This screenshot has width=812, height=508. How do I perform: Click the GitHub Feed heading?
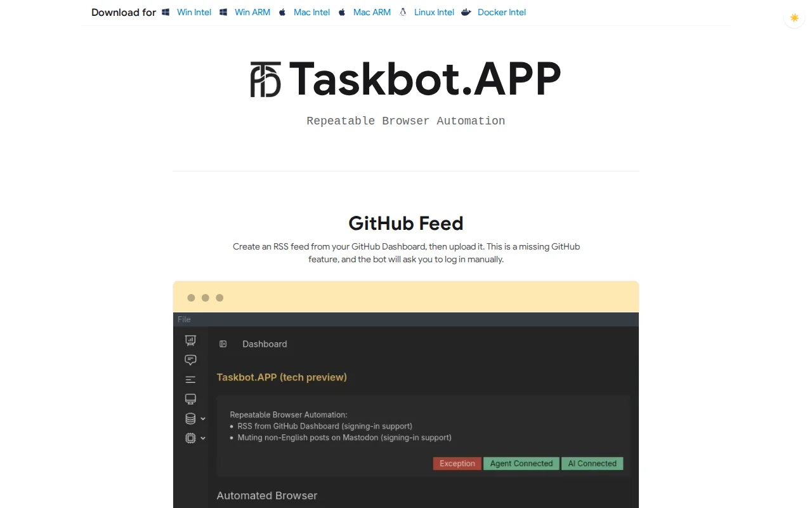point(406,224)
